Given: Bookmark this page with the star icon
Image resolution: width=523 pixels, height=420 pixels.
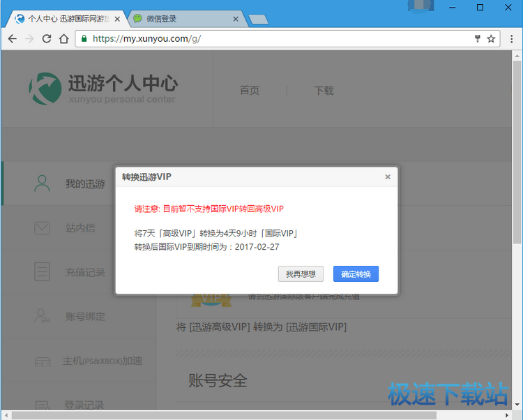Looking at the screenshot, I should click(491, 38).
